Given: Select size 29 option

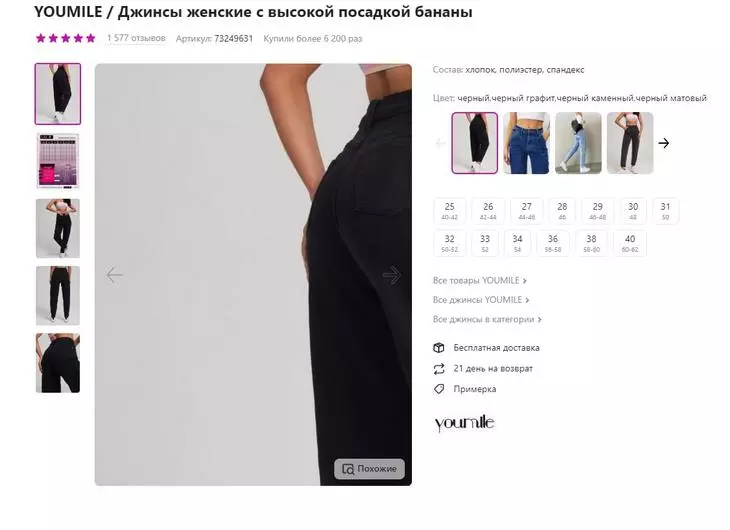Looking at the screenshot, I should pyautogui.click(x=597, y=211).
